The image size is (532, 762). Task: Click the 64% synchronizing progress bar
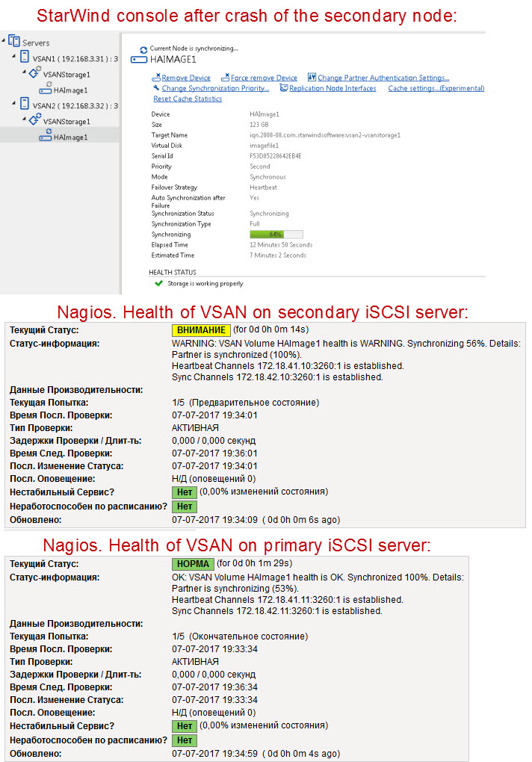(x=276, y=235)
